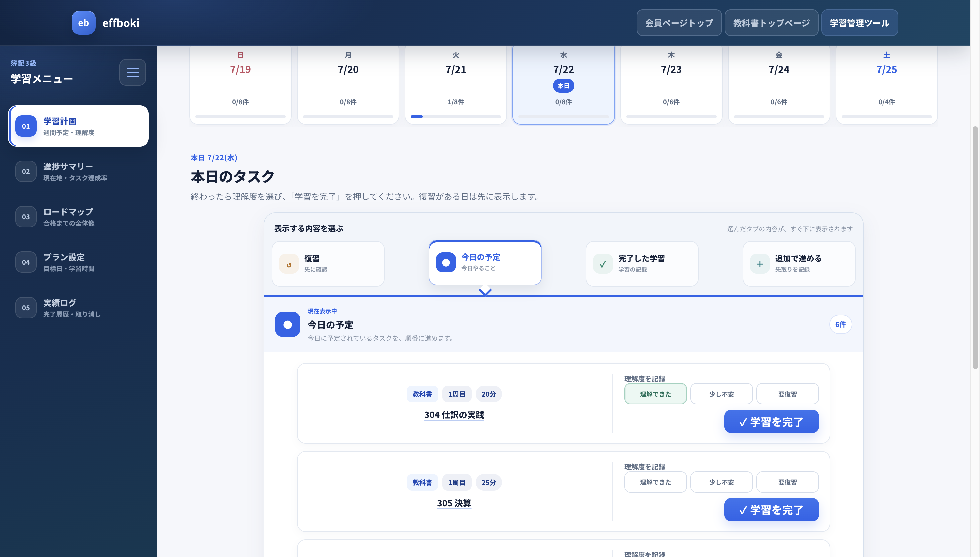The height and width of the screenshot is (557, 980).
Task: Open the 304 仕訳の実践 lesson link
Action: 454,415
